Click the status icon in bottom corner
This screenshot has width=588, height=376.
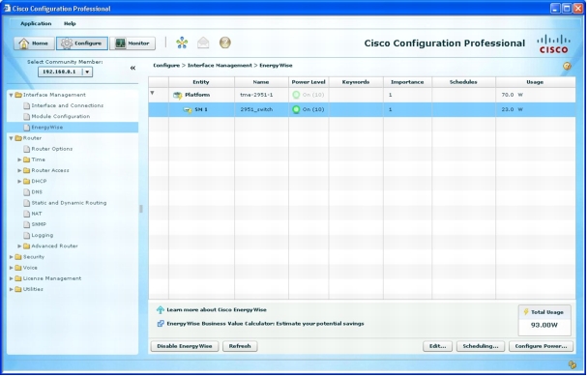click(573, 364)
